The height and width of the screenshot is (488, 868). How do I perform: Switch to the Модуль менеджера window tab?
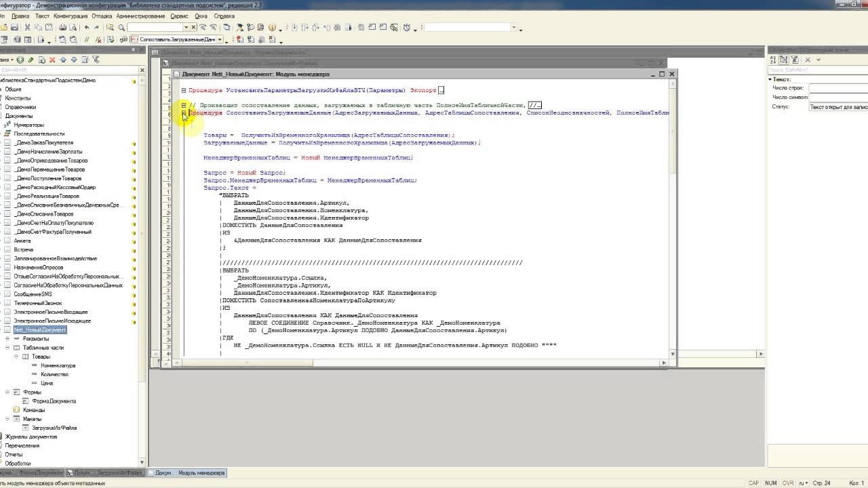click(188, 473)
